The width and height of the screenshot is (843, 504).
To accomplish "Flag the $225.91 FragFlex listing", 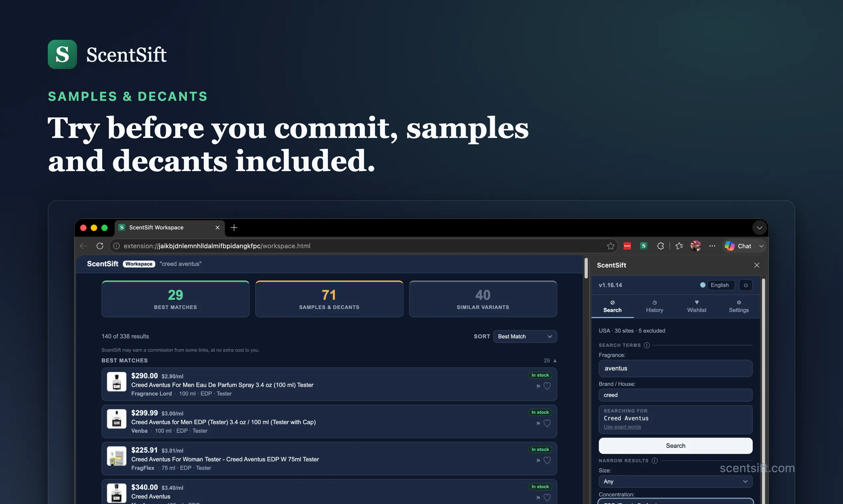I will point(538,461).
